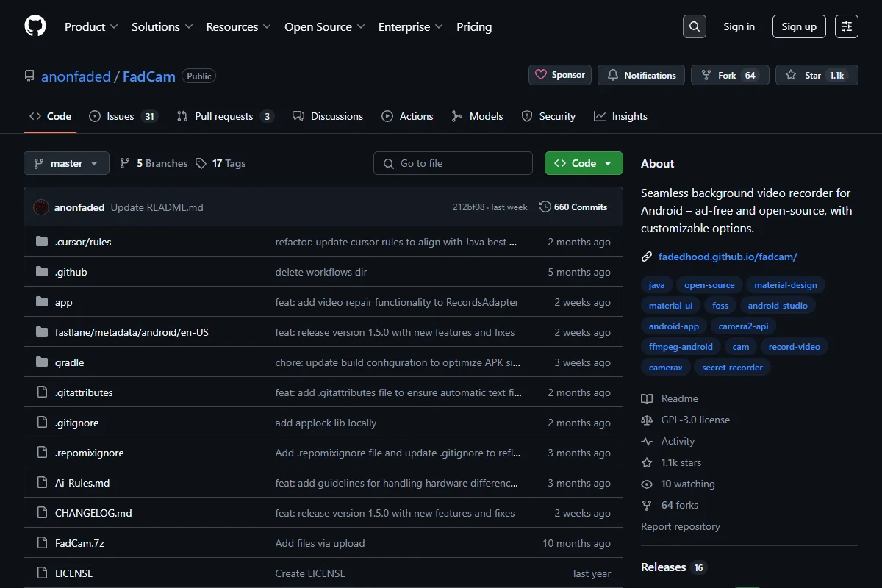Click the Notifications bell button

pyautogui.click(x=642, y=75)
